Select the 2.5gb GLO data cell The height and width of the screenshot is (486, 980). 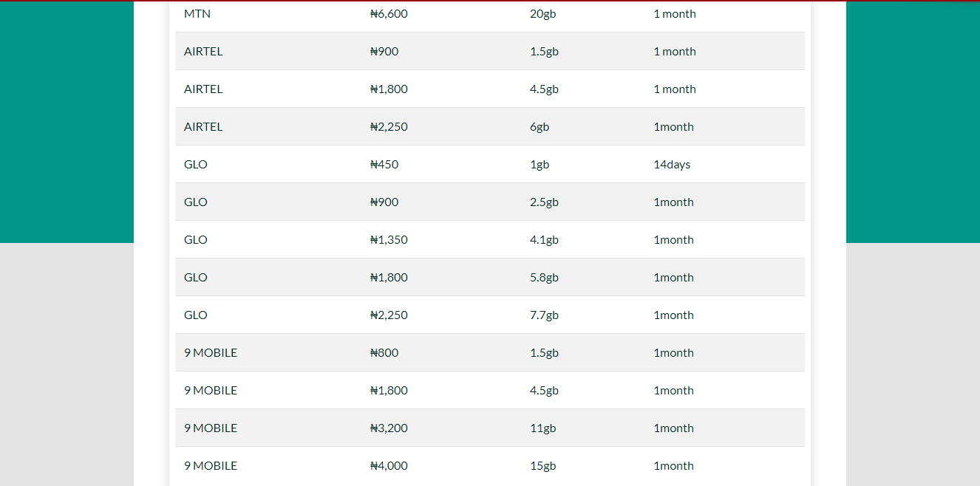point(544,202)
